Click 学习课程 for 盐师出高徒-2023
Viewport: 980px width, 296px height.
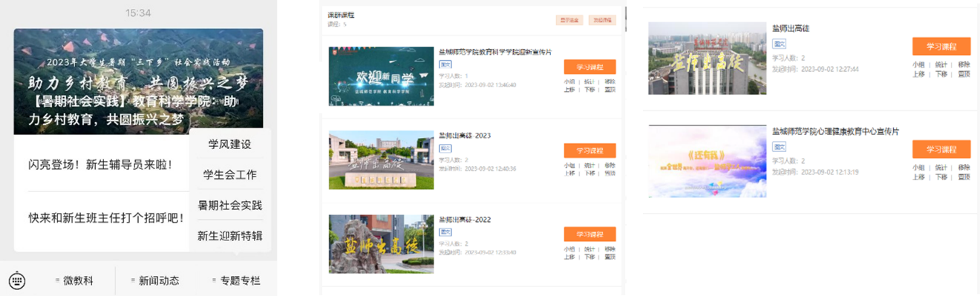(x=589, y=151)
